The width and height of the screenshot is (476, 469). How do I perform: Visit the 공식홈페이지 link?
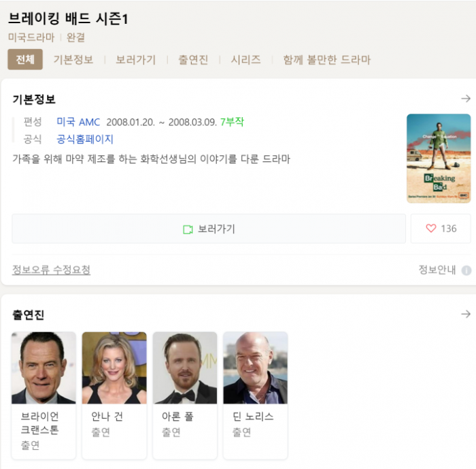(x=85, y=139)
